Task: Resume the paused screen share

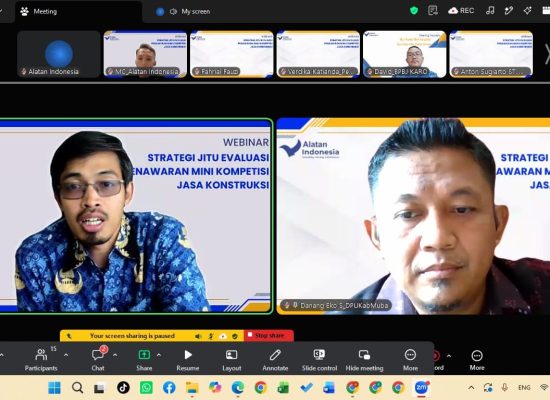Action: pos(188,359)
